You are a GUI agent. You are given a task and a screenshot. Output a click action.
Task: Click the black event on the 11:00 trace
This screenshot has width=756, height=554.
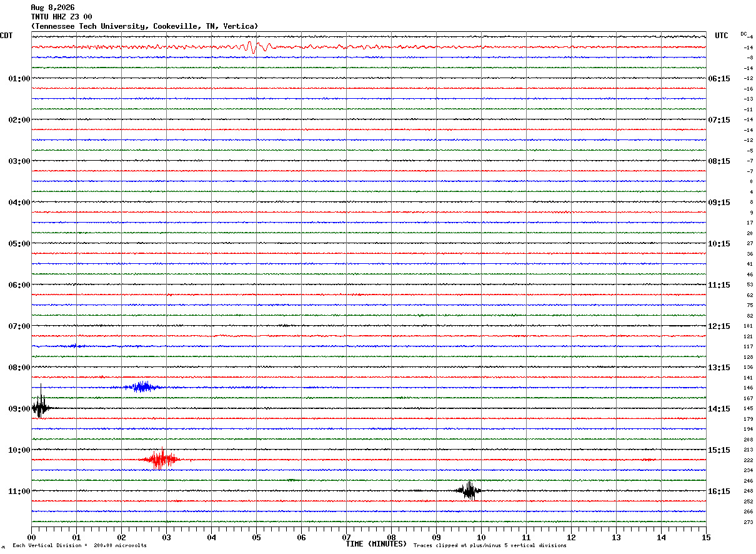point(469,491)
